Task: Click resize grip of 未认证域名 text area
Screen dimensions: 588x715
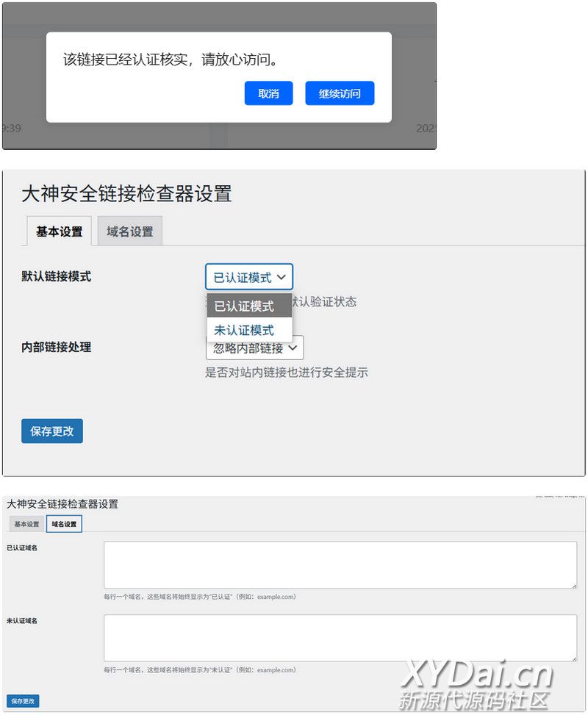Action: (x=573, y=658)
